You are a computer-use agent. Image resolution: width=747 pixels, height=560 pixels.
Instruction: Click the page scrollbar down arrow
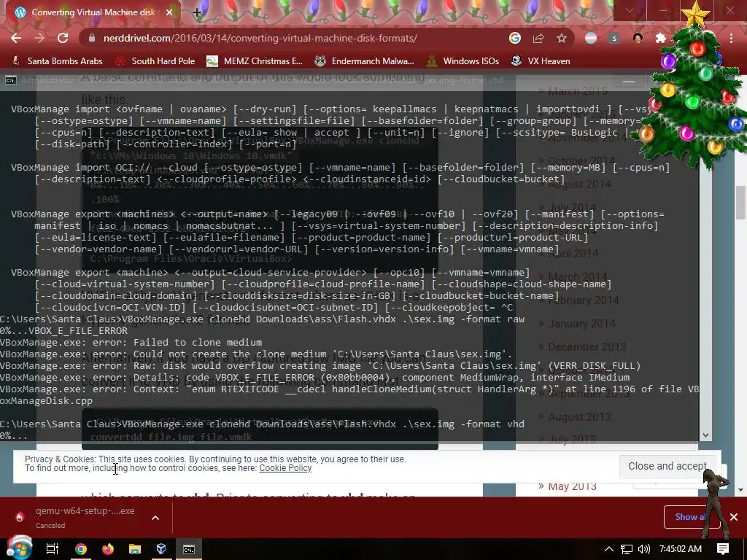pos(741,489)
